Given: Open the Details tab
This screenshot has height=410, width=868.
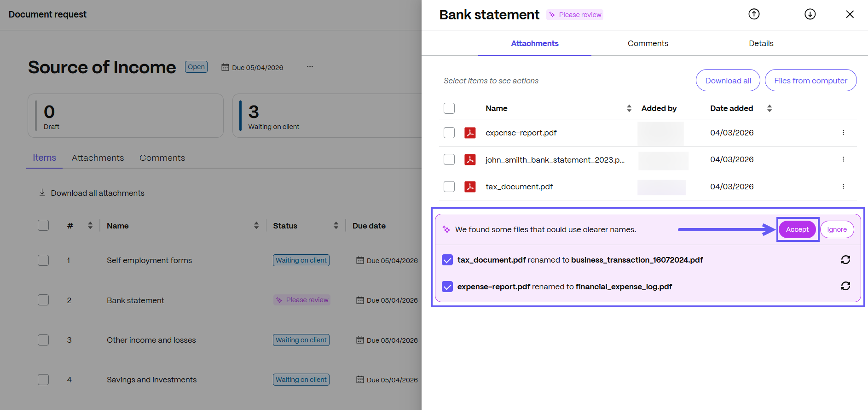Looking at the screenshot, I should click(761, 43).
